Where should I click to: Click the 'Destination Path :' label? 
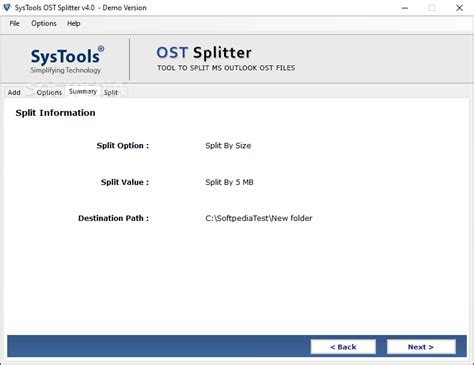tap(113, 218)
